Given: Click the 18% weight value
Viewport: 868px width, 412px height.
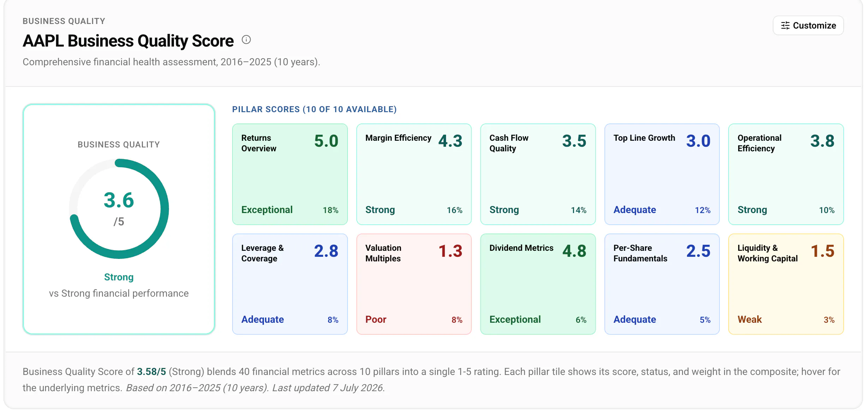Looking at the screenshot, I should point(331,210).
